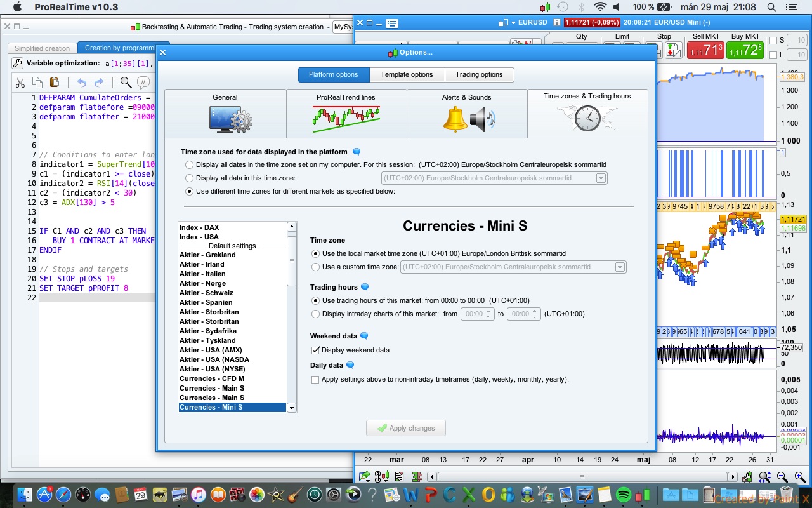Undo the last edit in the code editor

[81, 83]
